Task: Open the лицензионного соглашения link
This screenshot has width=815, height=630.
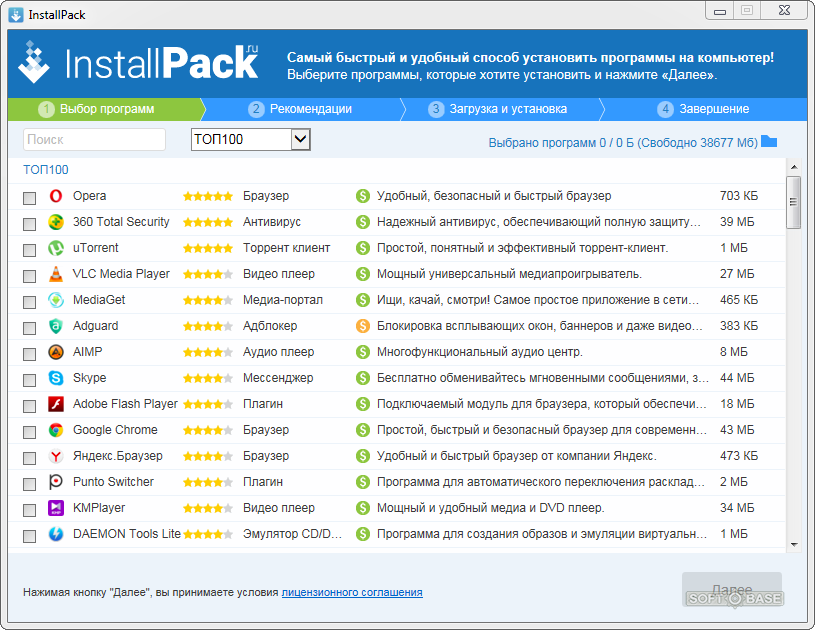Action: [x=352, y=592]
